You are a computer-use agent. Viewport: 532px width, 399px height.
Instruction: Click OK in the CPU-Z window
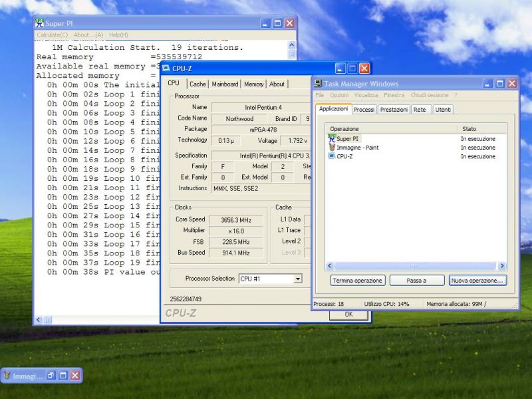[348, 315]
